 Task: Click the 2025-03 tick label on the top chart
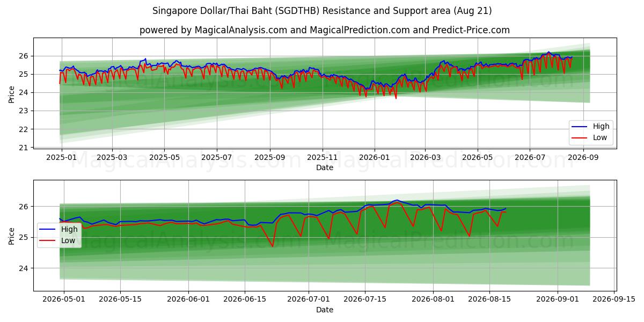tap(112, 158)
